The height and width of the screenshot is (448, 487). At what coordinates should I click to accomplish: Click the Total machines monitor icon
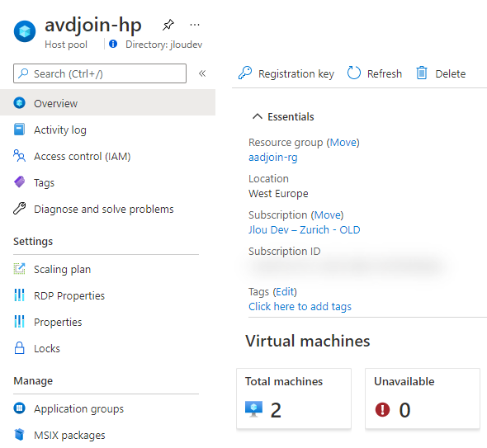[x=253, y=409]
